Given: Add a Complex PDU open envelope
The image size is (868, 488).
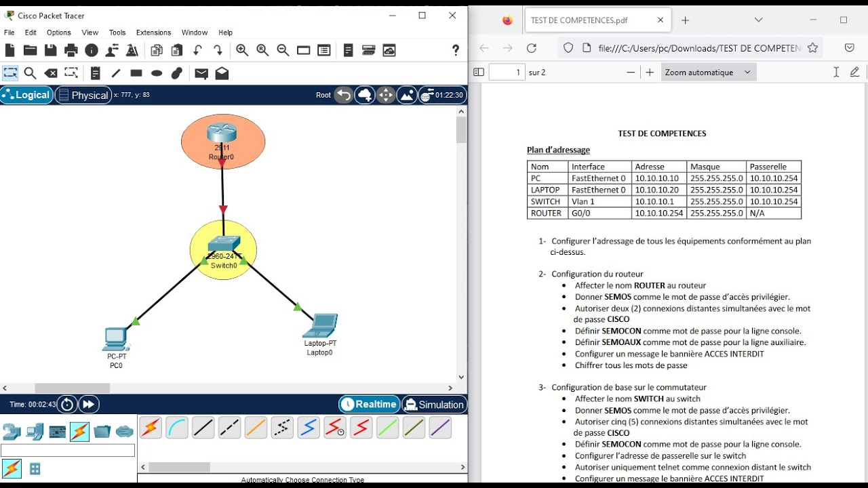Looking at the screenshot, I should [x=222, y=73].
